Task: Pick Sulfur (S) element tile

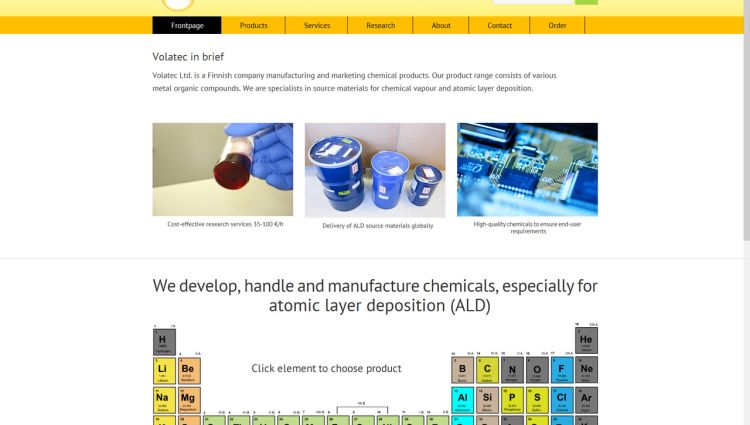Action: pyautogui.click(x=537, y=400)
